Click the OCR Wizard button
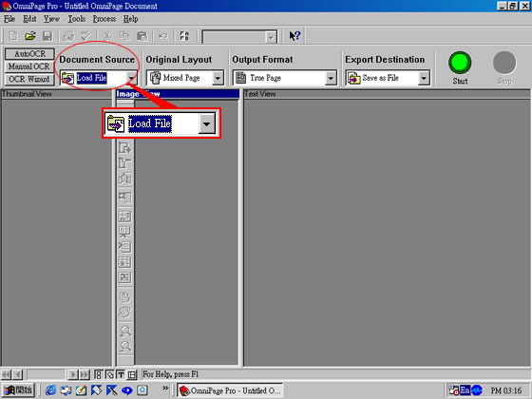The image size is (532, 399). 29,79
